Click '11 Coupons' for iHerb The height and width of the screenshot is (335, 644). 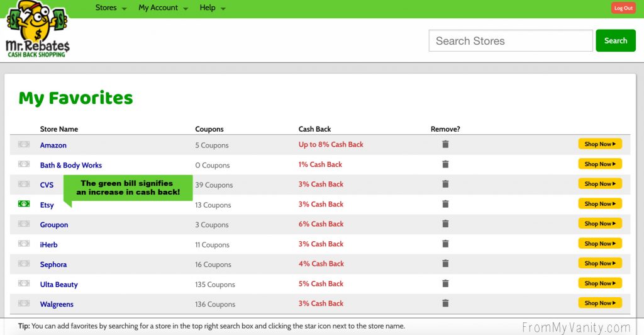pos(212,244)
